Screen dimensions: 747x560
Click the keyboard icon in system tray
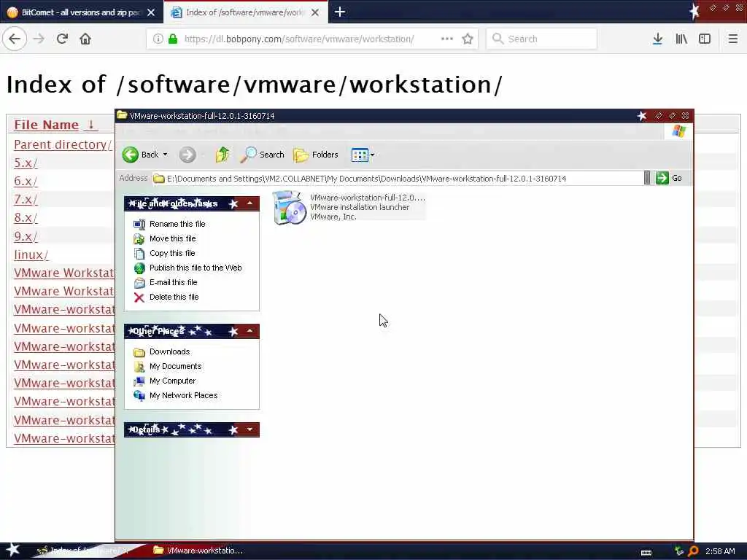(x=646, y=553)
